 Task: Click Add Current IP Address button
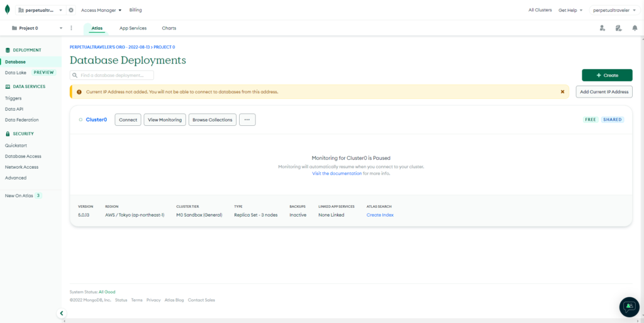[604, 92]
